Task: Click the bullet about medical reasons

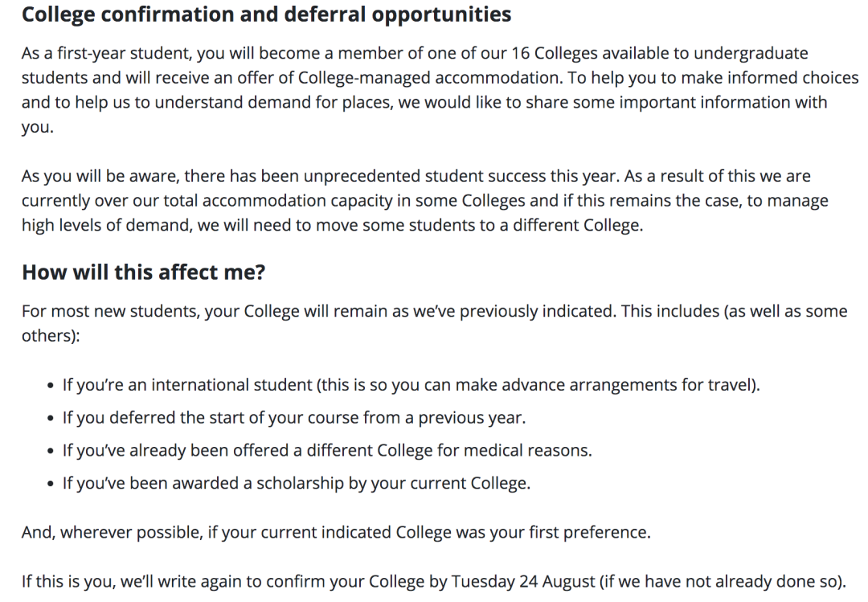Action: (x=326, y=451)
